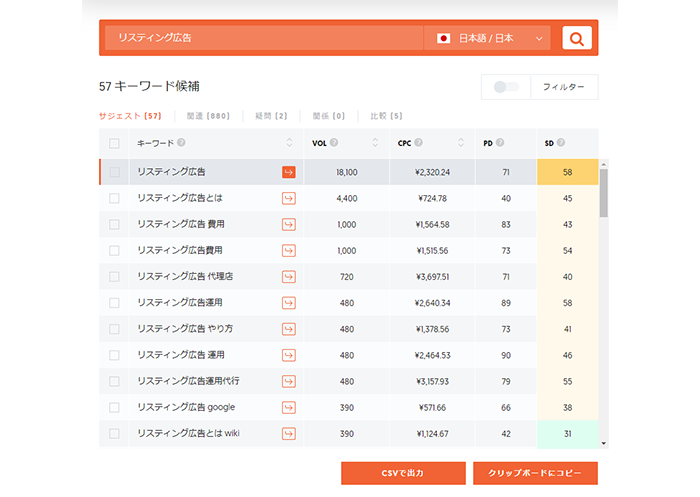Screen dimensions: 700x497
Task: Open arrow icon for リスティング広告 費用 row
Action: click(289, 224)
